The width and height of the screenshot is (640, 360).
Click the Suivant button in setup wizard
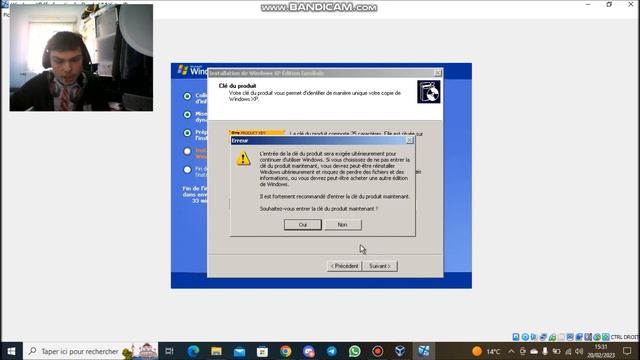[x=380, y=266]
